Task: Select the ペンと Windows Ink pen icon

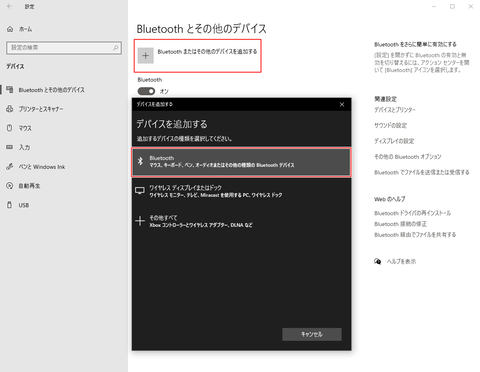Action: pos(10,166)
